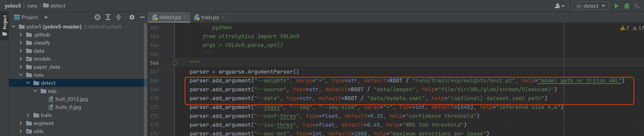Viewport: 644px width, 136px height.
Task: Expand the models folder
Action: (21, 59)
